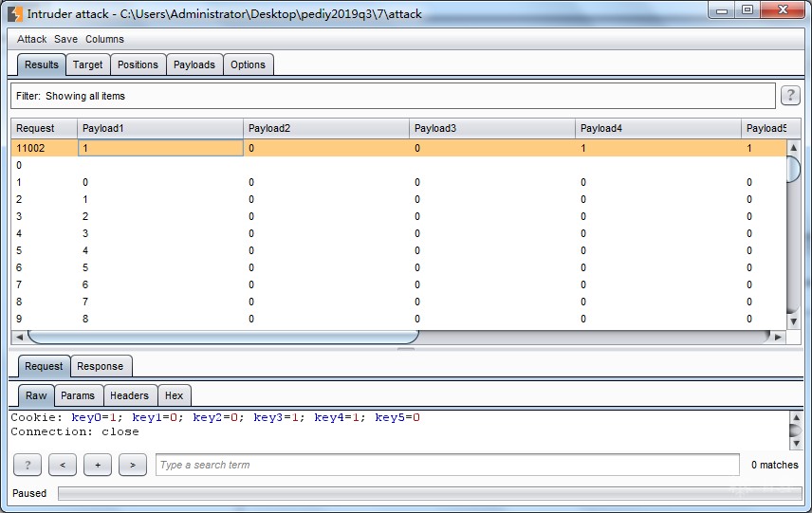Select request row 1
Viewport: 812px width, 513px height.
point(398,182)
